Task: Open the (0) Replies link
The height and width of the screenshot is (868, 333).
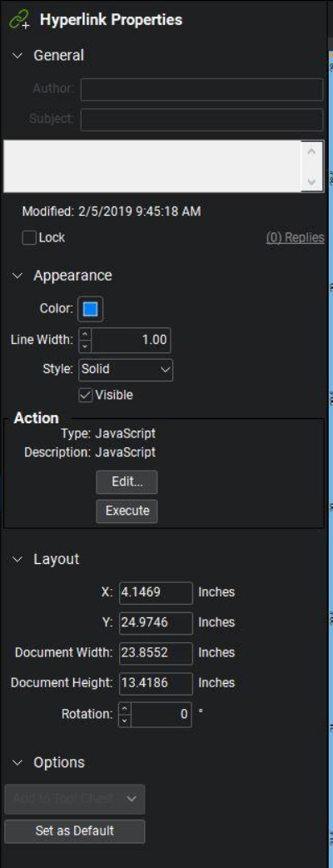Action: (x=295, y=238)
